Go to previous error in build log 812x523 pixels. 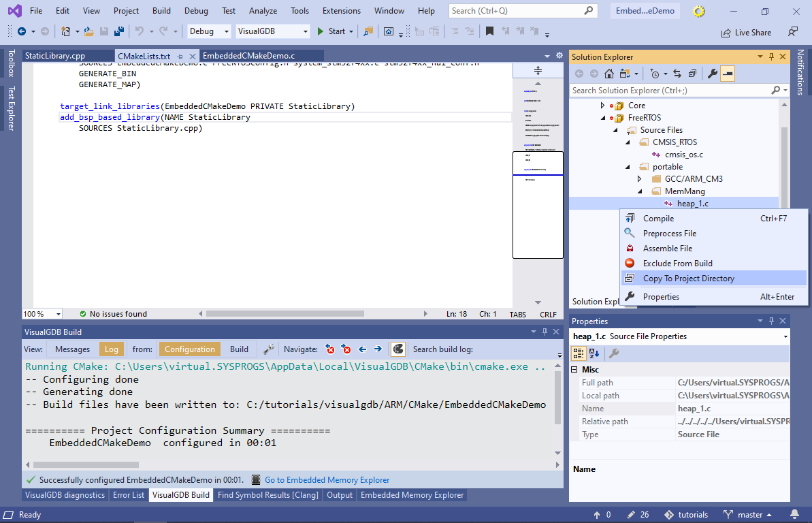330,349
